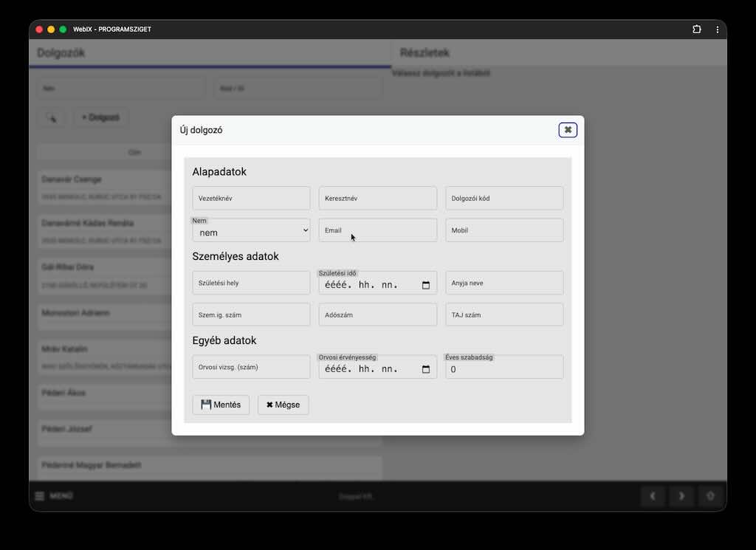756x550 pixels.
Task: Click the calendar icon in Születési idő
Action: 426,286
